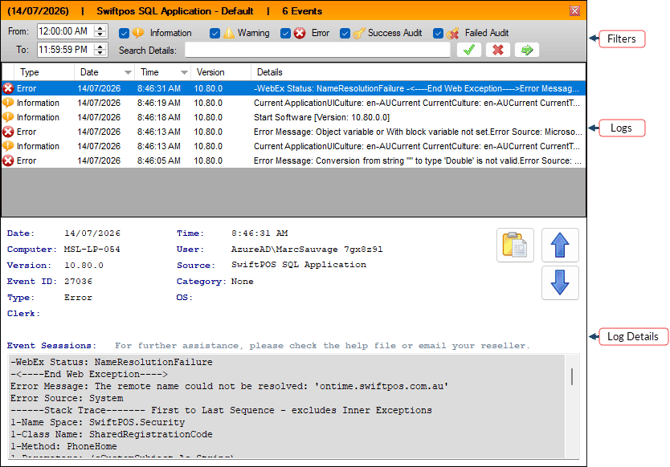The height and width of the screenshot is (467, 670).
Task: Copy log details with the clipboard icon
Action: click(515, 245)
